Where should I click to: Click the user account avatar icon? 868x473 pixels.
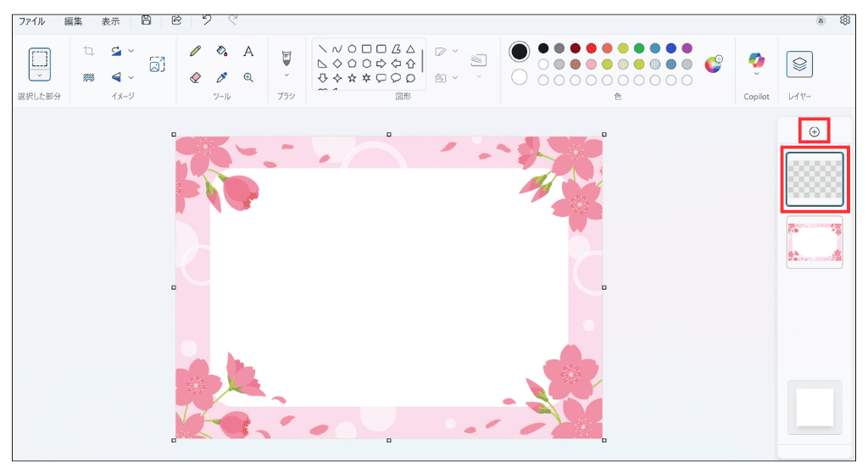pyautogui.click(x=821, y=21)
